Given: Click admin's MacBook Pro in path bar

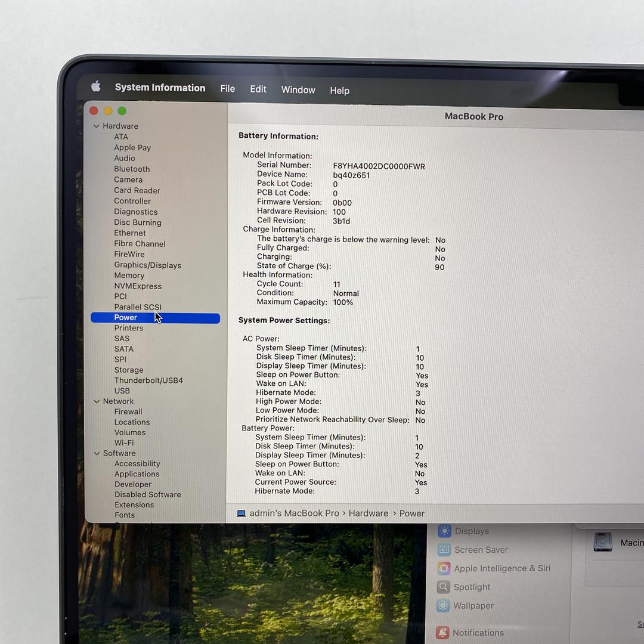Looking at the screenshot, I should click(294, 513).
